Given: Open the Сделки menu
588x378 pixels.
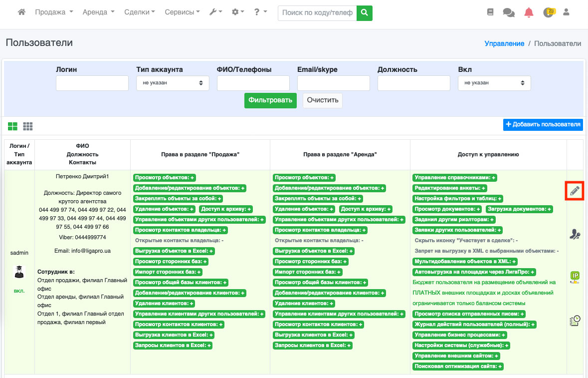Looking at the screenshot, I should point(139,12).
